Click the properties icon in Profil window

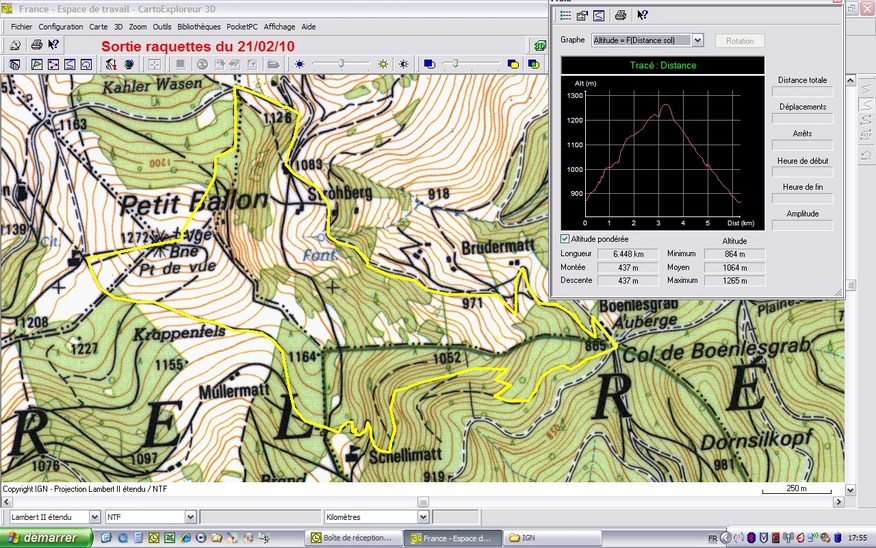(582, 15)
